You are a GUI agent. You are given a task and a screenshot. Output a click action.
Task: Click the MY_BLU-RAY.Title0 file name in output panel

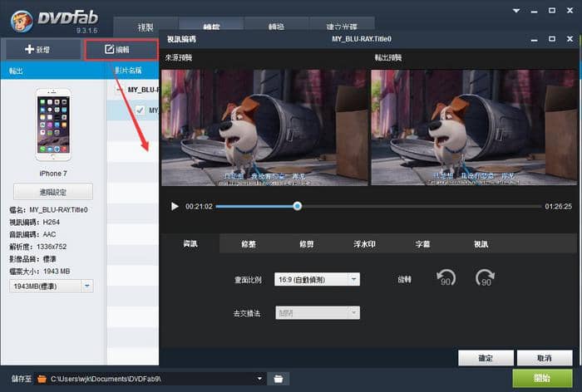[59, 210]
